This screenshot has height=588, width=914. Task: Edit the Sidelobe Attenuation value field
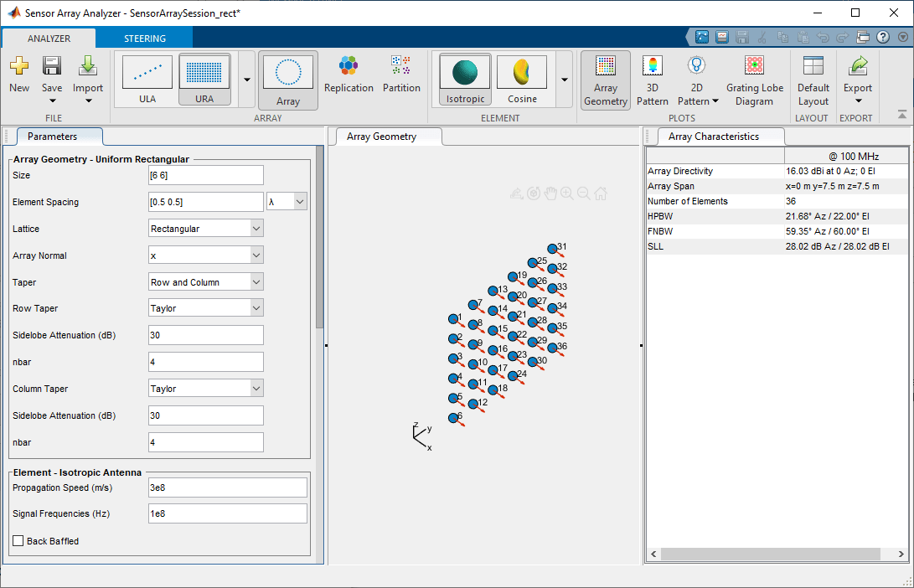pyautogui.click(x=205, y=334)
